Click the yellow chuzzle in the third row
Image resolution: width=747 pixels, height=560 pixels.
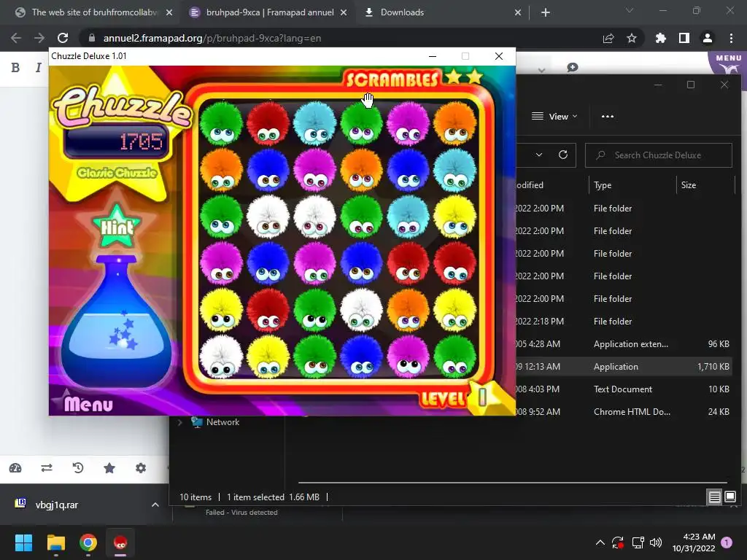click(x=455, y=217)
